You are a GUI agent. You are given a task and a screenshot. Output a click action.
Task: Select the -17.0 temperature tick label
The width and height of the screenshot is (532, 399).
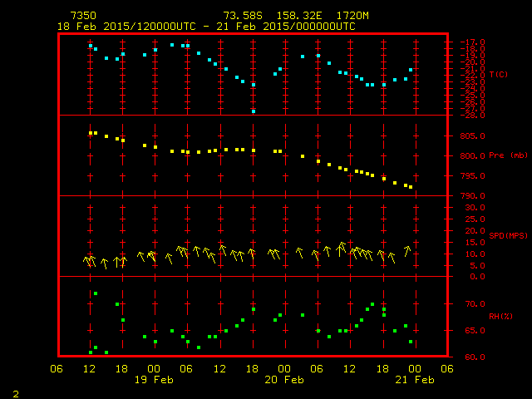pyautogui.click(x=472, y=42)
